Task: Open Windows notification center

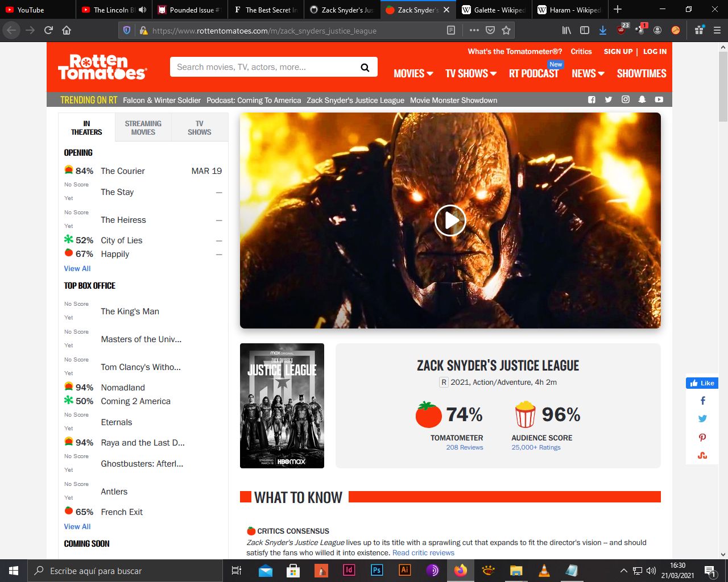Action: click(x=710, y=571)
